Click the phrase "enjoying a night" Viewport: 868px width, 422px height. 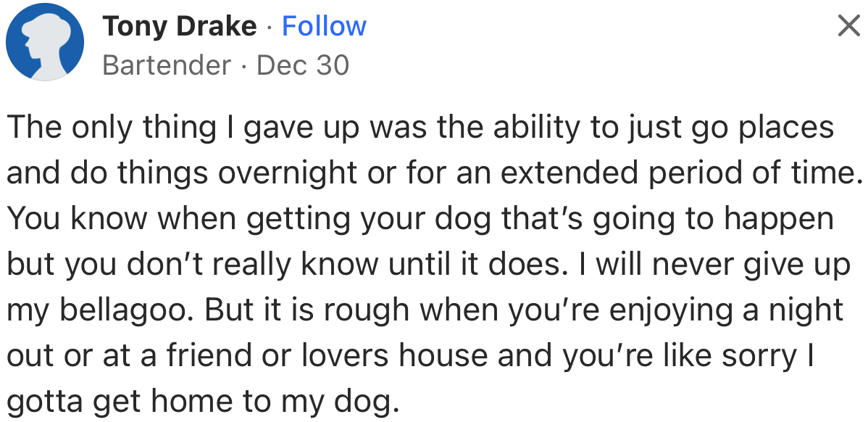pyautogui.click(x=726, y=310)
